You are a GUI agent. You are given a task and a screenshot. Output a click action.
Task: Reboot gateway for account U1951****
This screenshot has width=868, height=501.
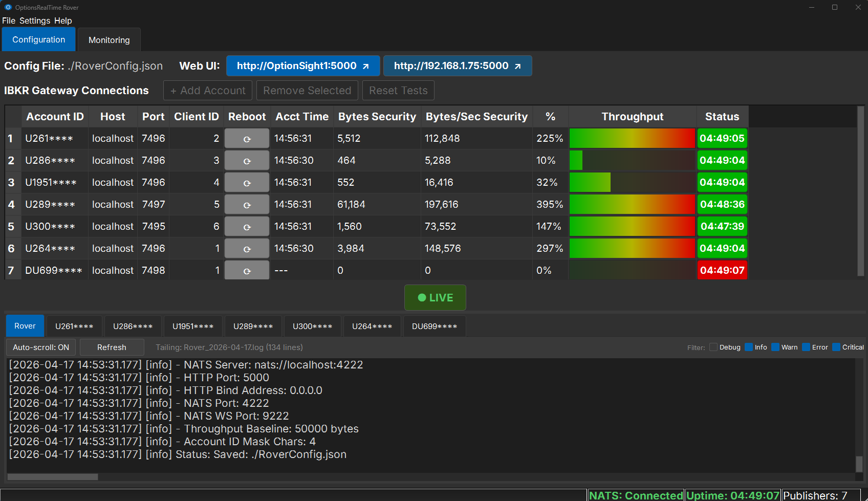[247, 182]
